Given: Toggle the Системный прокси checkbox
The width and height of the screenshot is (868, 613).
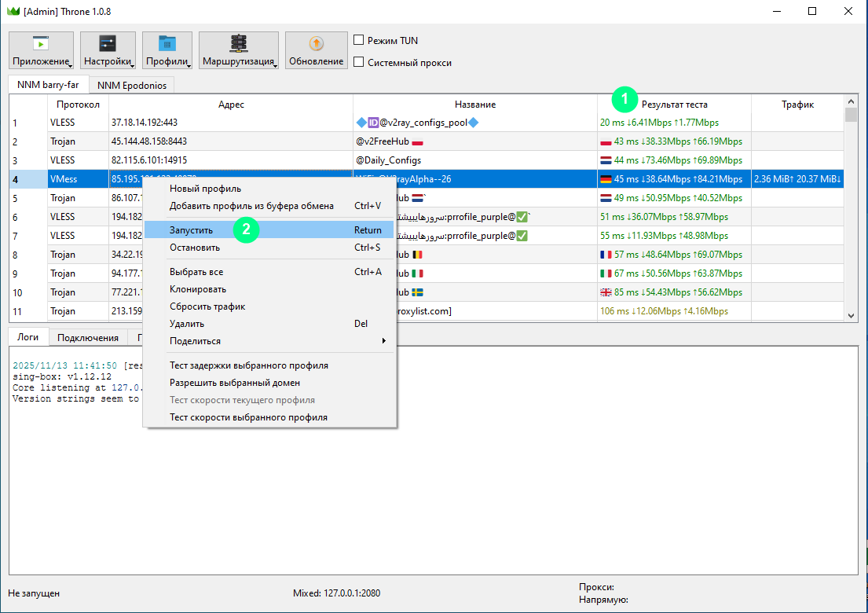Looking at the screenshot, I should 359,62.
